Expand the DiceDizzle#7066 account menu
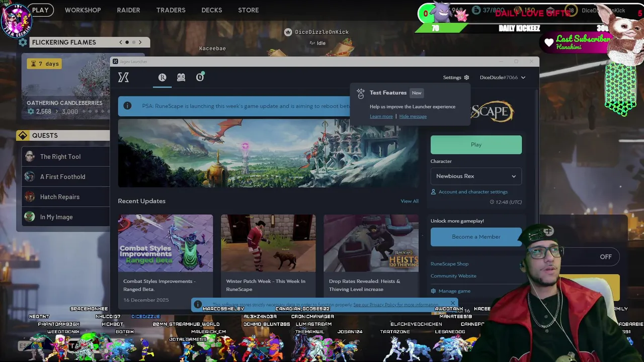 [x=503, y=77]
